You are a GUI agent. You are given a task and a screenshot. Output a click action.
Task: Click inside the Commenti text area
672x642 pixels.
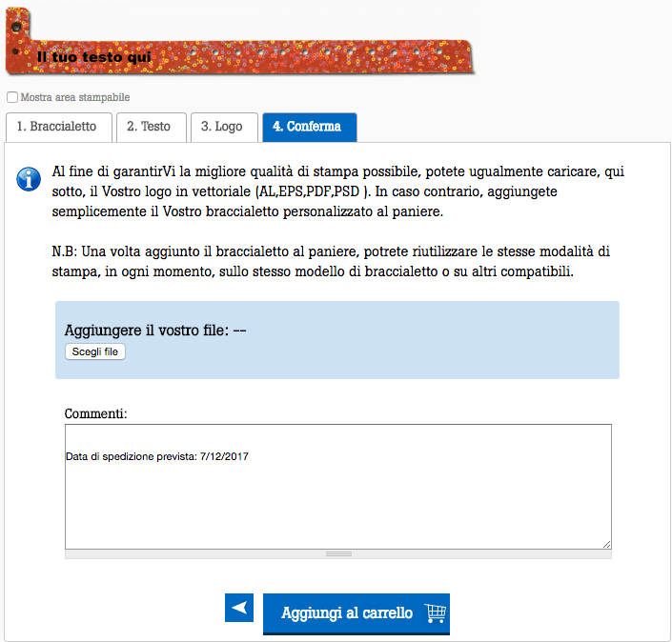[338, 487]
